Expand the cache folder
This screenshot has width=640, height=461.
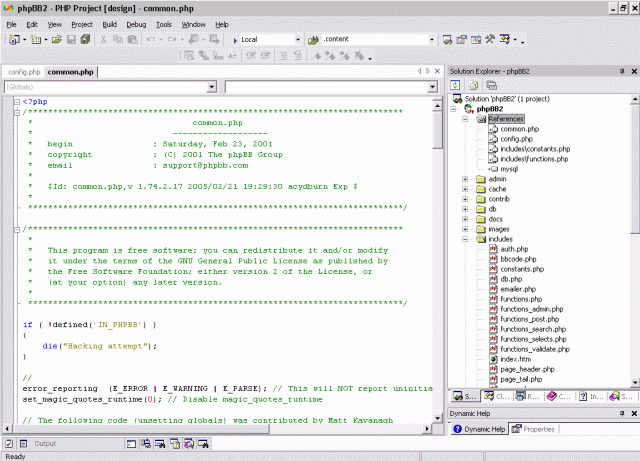[x=465, y=189]
